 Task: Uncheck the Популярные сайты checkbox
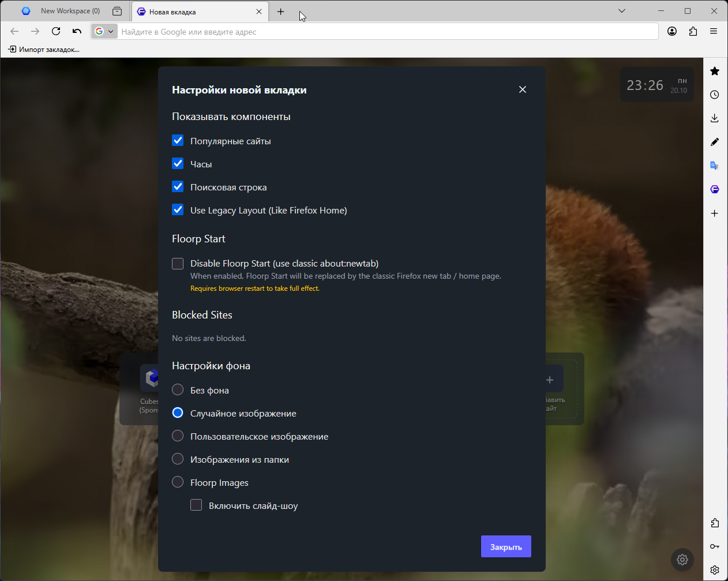coord(178,141)
